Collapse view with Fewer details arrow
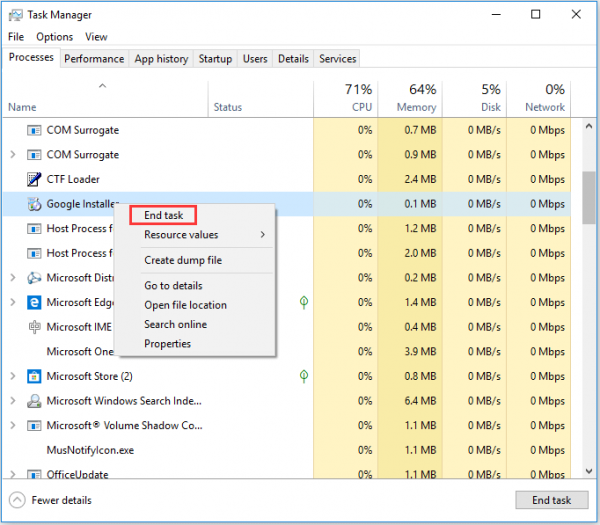 (18, 500)
